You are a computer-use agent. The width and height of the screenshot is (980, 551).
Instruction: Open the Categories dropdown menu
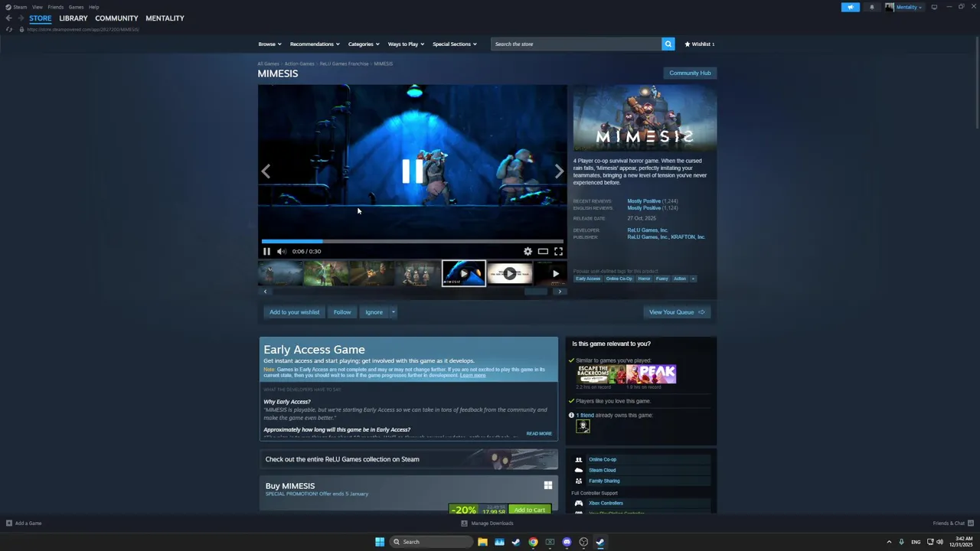pos(364,44)
